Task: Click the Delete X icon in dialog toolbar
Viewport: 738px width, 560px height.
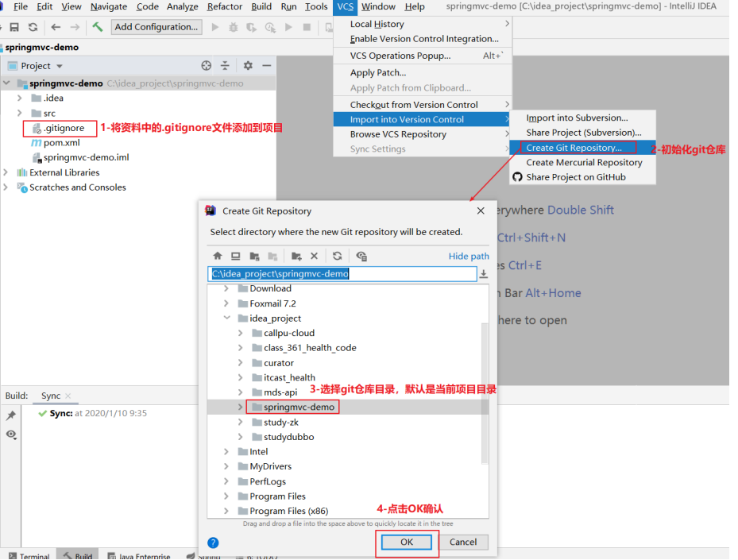Action: click(x=315, y=256)
